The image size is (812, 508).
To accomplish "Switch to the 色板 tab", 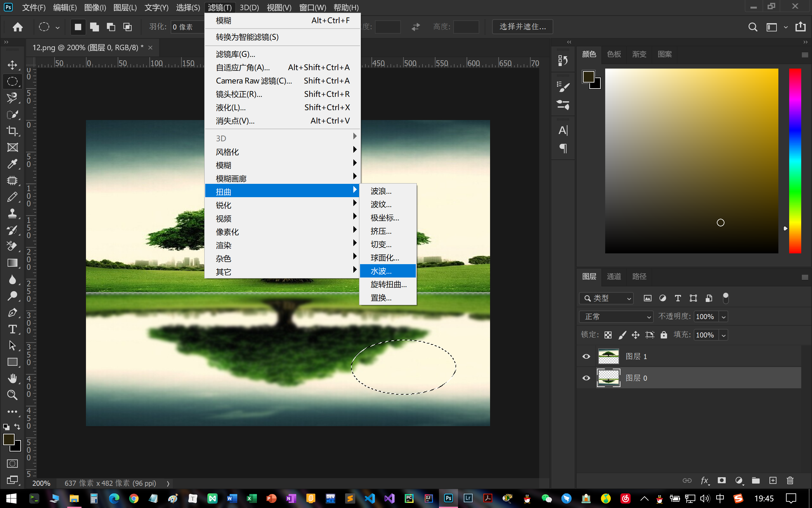I will tap(614, 54).
